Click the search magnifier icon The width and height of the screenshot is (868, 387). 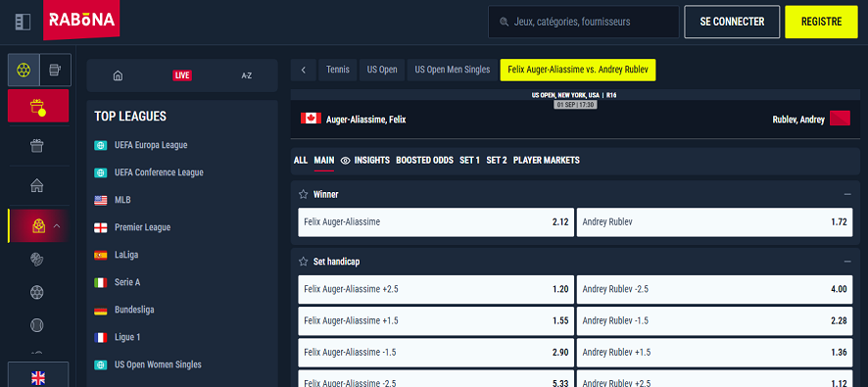click(x=504, y=23)
